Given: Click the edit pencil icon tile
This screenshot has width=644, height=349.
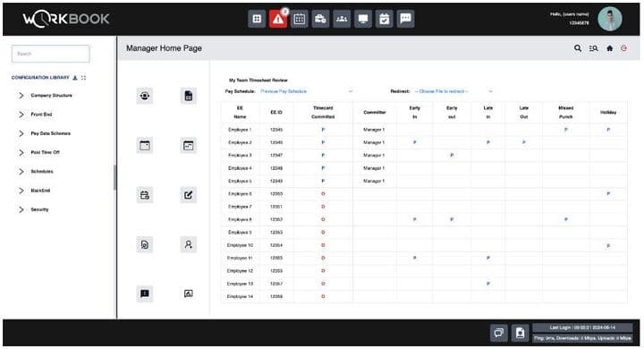Looking at the screenshot, I should 188,195.
